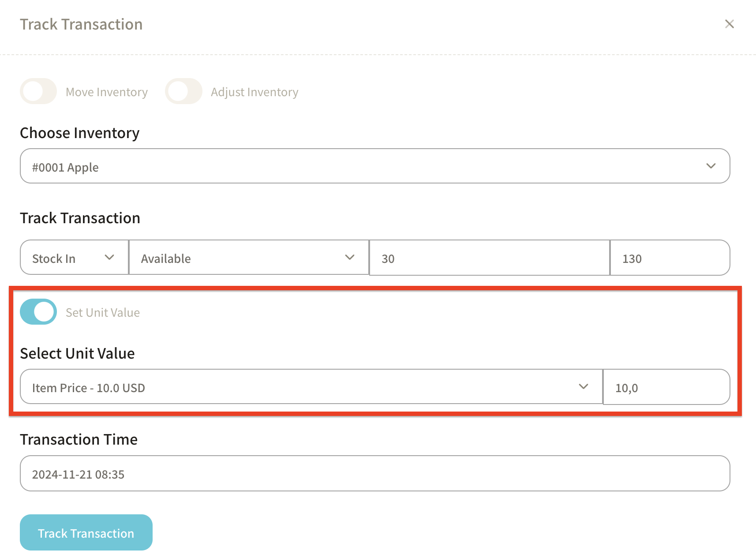
Task: Click the chevron icon beside Available
Action: (350, 258)
